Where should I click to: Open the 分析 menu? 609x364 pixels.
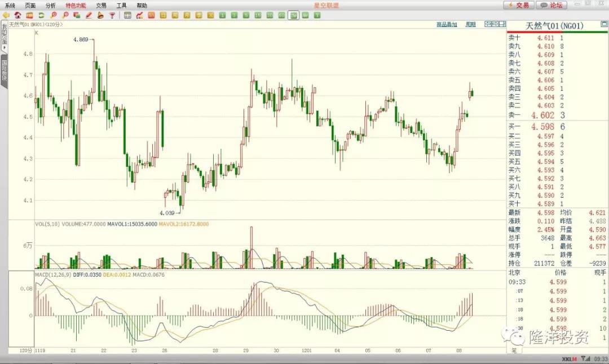click(51, 6)
